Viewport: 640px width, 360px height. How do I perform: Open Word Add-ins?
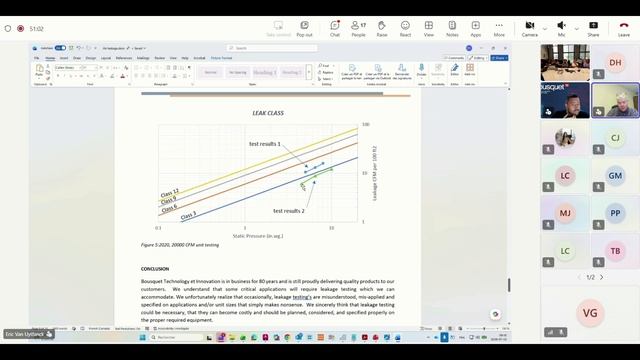click(470, 70)
